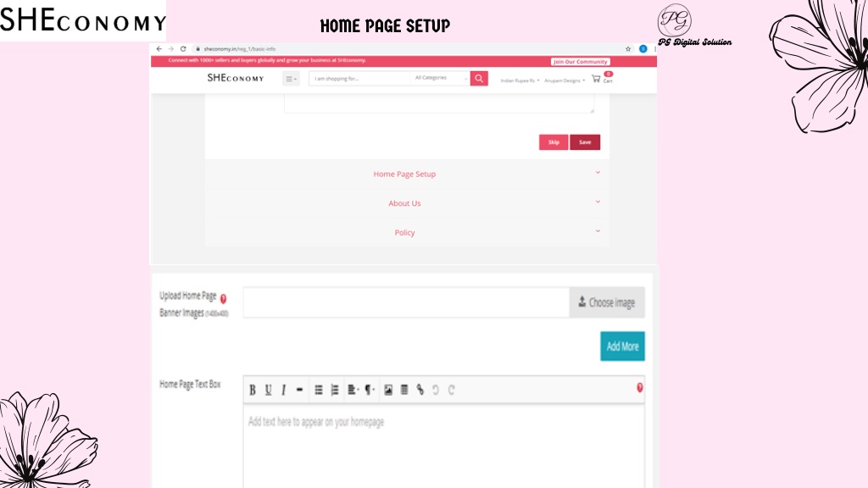Insert a horizontal rule in the editor
868x488 pixels.
click(x=299, y=390)
